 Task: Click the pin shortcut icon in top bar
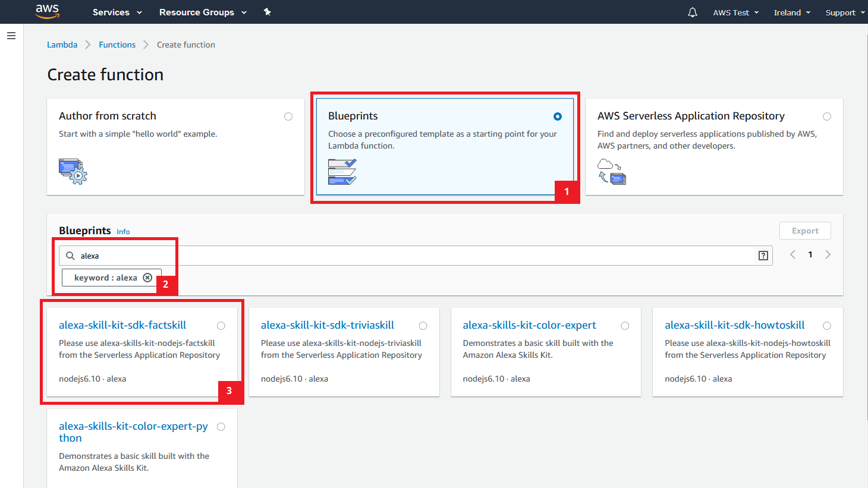[268, 12]
